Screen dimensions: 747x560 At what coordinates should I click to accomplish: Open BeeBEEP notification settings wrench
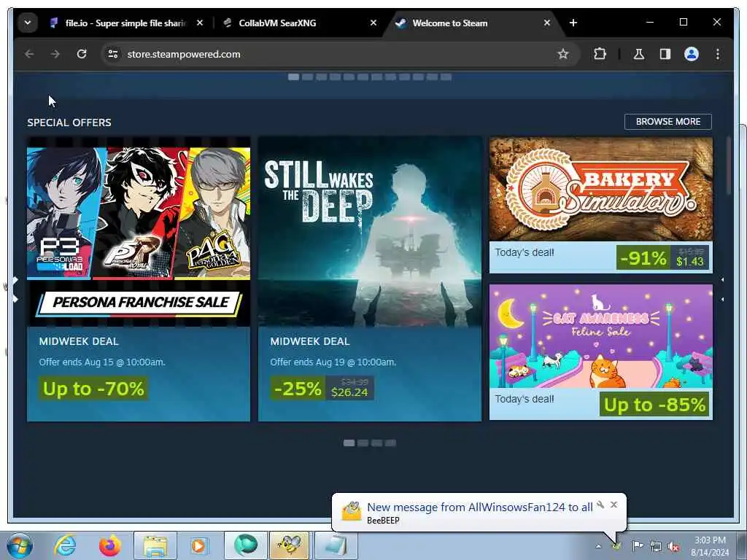point(600,505)
